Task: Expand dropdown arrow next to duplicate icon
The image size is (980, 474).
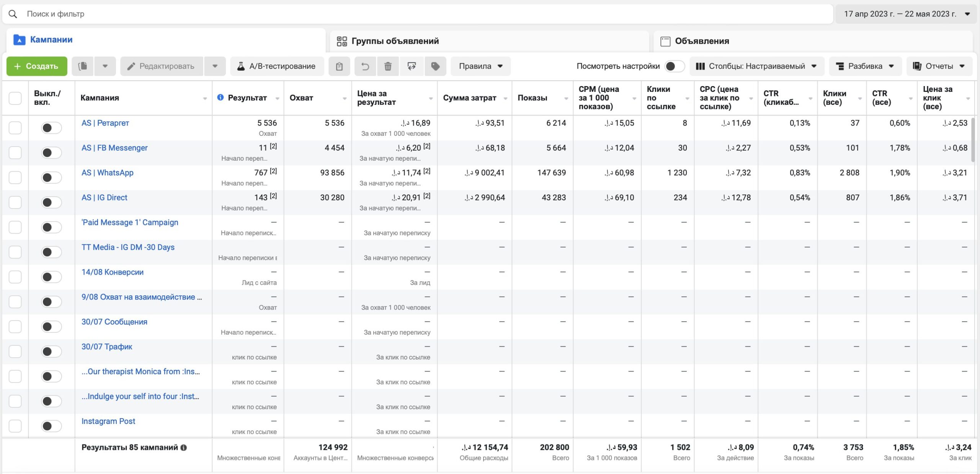Action: pos(105,66)
